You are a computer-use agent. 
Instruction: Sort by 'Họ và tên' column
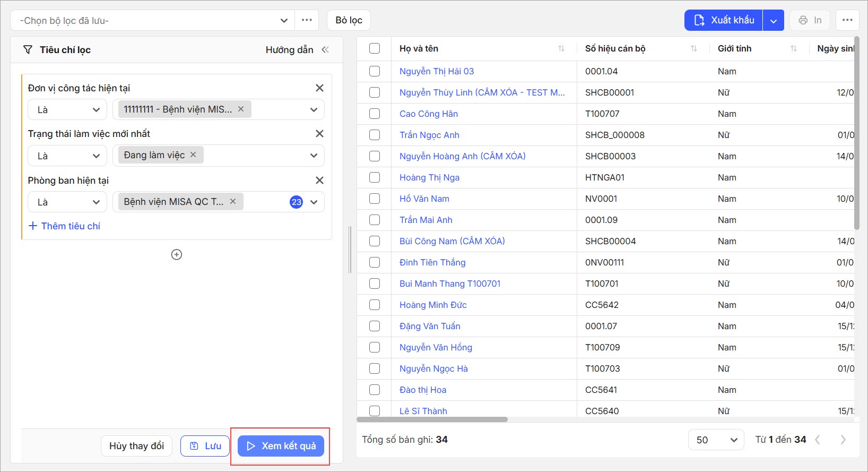pos(561,49)
